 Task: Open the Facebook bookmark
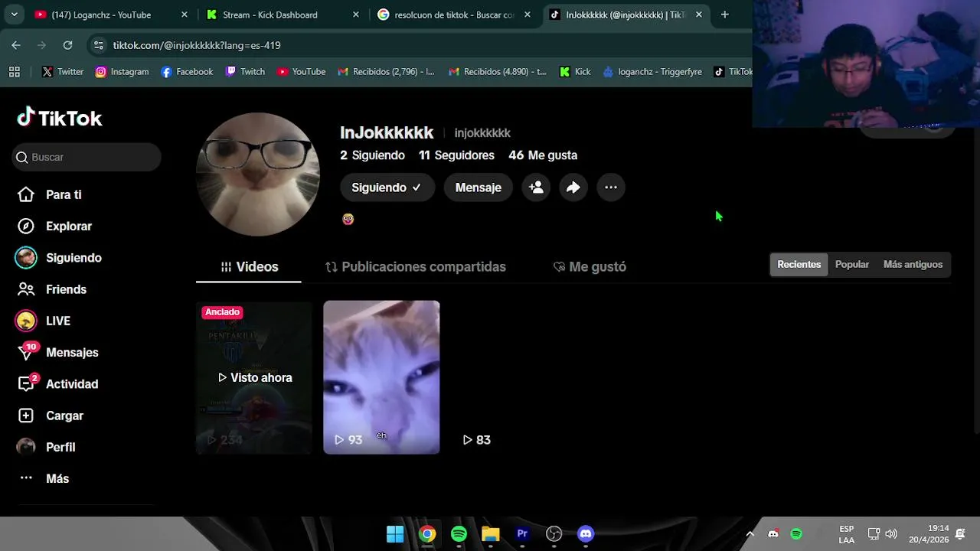(x=187, y=71)
